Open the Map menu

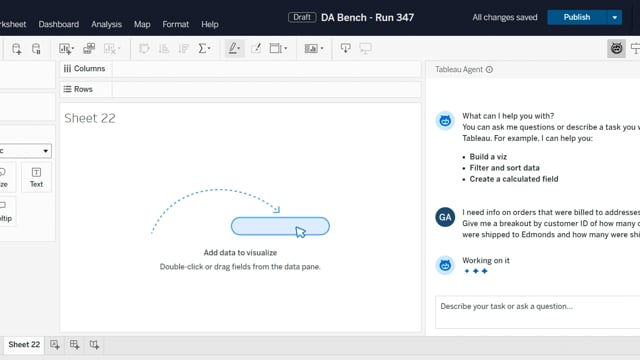tap(142, 24)
